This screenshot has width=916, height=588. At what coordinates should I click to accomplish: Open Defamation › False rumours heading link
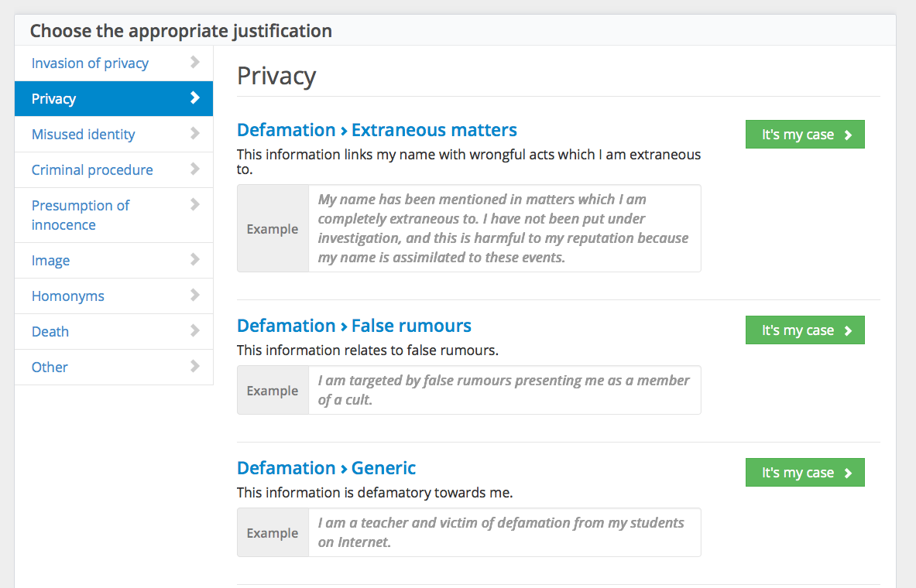(x=354, y=325)
